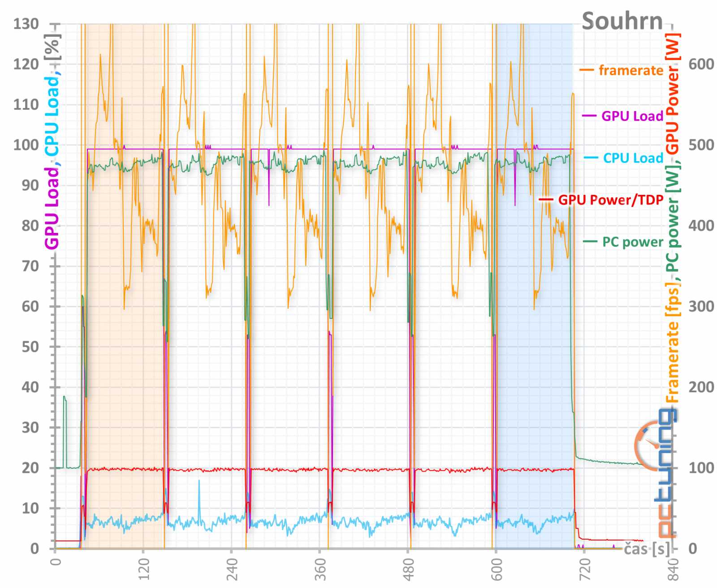717x588 pixels.
Task: Click the x-axis tick label 720
Action: [x=585, y=569]
